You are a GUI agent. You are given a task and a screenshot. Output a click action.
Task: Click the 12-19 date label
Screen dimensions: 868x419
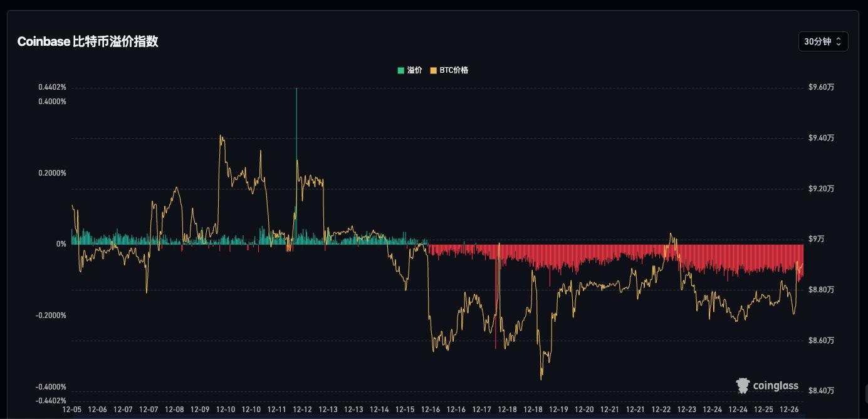(558, 410)
